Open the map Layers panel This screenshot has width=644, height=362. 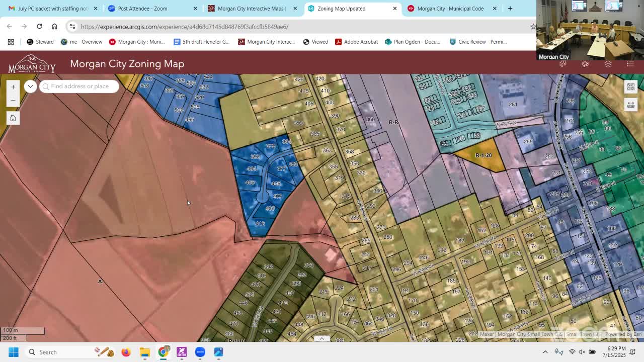(608, 64)
